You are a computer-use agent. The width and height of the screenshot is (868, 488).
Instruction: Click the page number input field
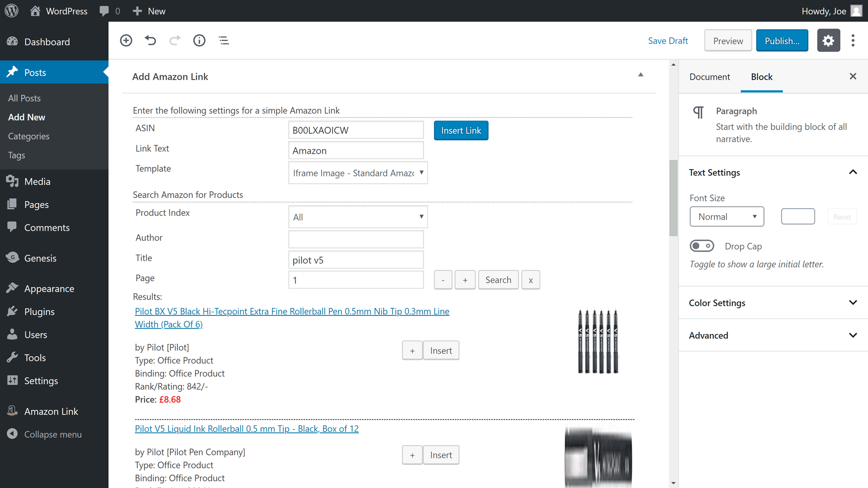pos(356,279)
